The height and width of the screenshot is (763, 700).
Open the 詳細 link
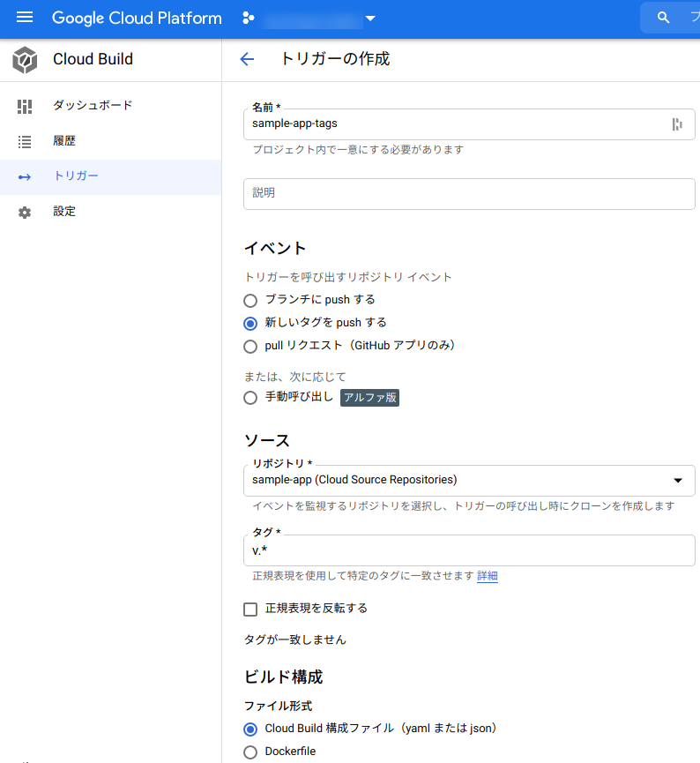(488, 576)
